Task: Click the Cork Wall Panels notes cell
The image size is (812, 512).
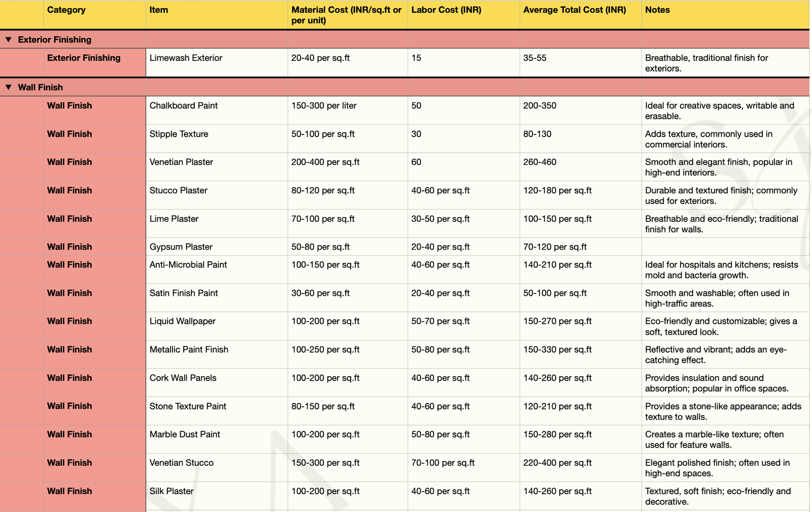Action: click(717, 383)
